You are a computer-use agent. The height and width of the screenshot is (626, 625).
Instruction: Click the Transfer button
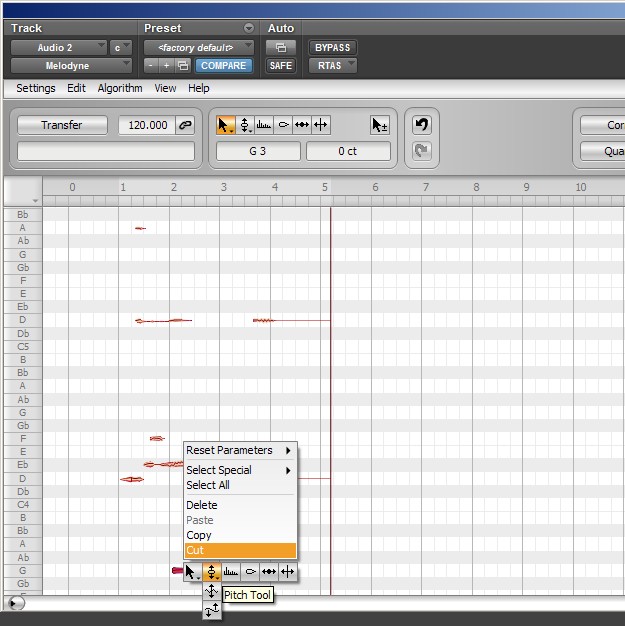62,125
